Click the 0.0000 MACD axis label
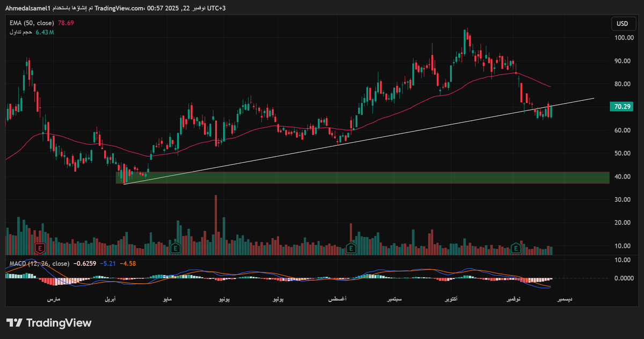The height and width of the screenshot is (339, 644). click(624, 278)
